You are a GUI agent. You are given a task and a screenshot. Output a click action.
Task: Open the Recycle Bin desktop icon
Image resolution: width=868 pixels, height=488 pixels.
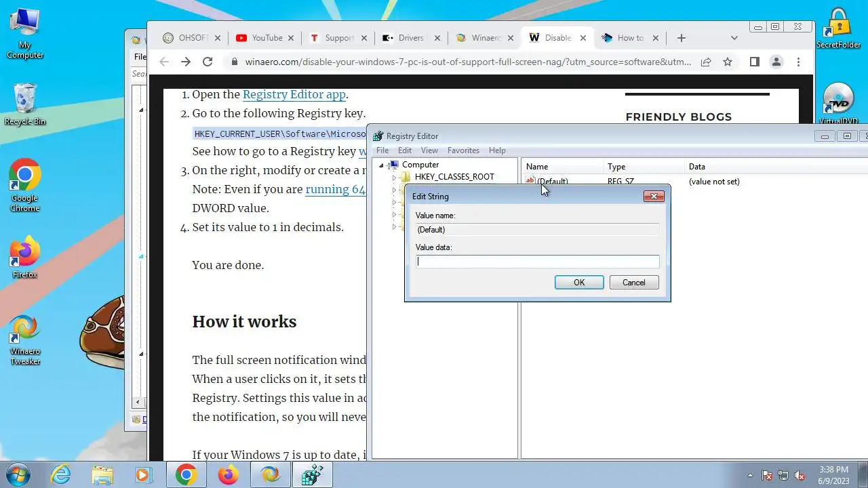click(25, 104)
